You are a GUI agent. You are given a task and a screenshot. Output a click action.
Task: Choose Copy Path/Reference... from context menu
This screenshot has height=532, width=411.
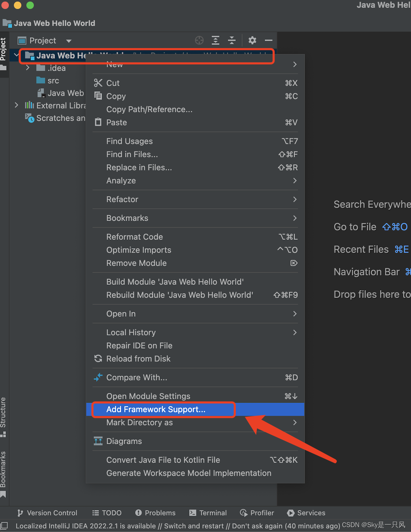pos(195,109)
